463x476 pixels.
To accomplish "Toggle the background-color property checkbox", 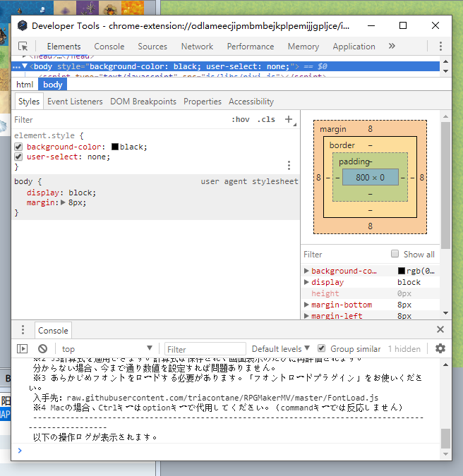I will pos(18,147).
